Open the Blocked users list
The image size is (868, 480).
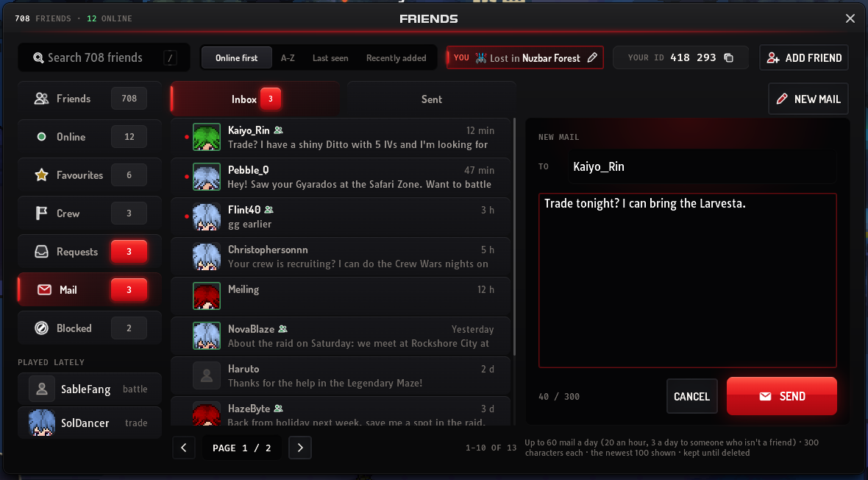coord(90,328)
